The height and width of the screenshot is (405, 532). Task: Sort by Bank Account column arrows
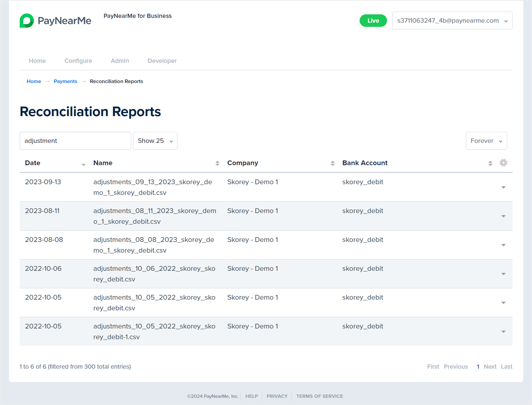tap(490, 163)
